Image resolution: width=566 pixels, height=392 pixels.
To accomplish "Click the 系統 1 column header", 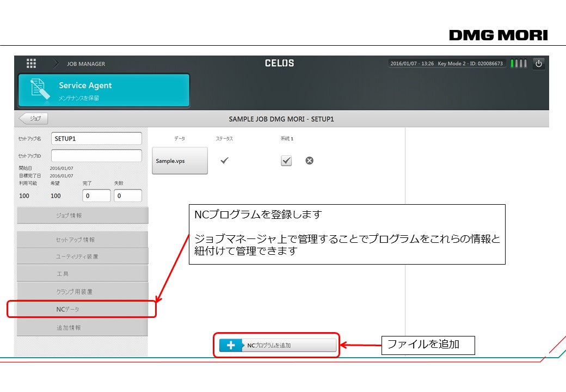I will pos(287,139).
